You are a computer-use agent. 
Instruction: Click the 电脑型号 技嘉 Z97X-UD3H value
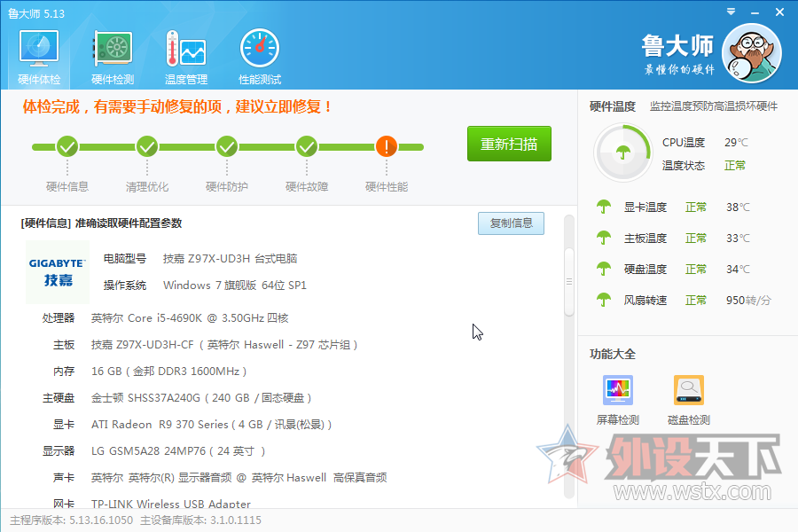(x=230, y=259)
